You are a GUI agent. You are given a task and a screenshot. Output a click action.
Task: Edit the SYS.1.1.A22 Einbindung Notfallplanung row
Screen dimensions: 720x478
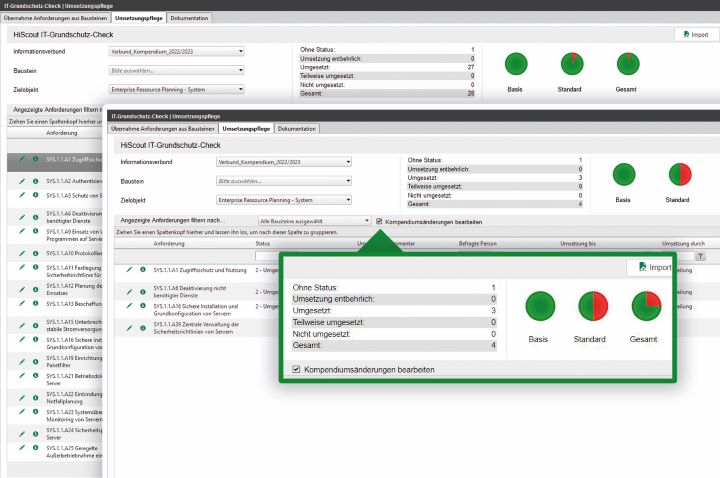click(x=22, y=398)
